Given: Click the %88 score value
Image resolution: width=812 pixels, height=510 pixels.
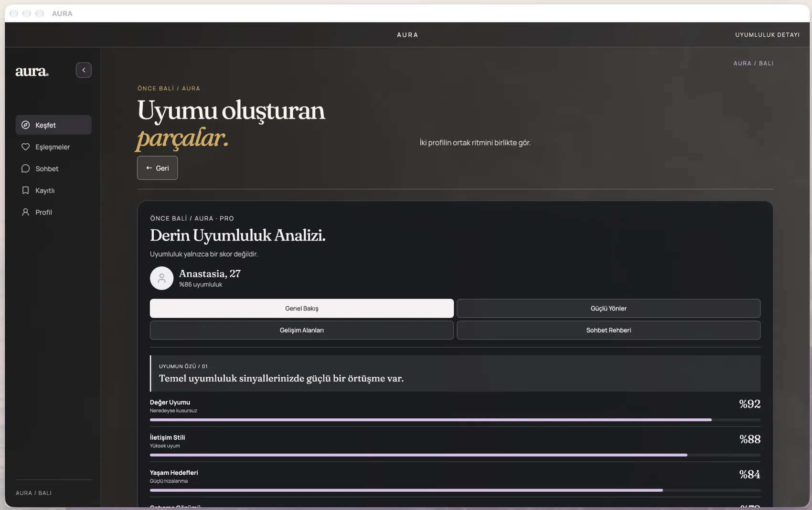Looking at the screenshot, I should click(x=749, y=439).
